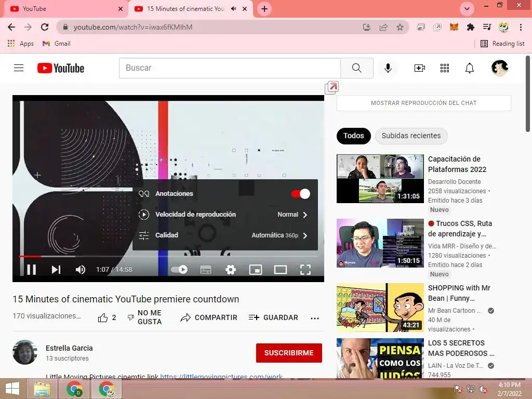Click the share page icon in address bar
The height and width of the screenshot is (399, 532).
(383, 27)
